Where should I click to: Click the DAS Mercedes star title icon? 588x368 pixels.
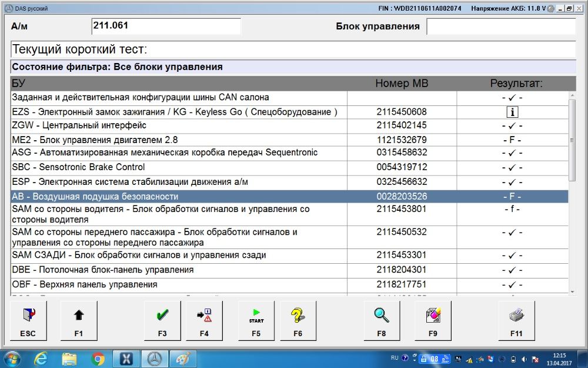tap(9, 8)
